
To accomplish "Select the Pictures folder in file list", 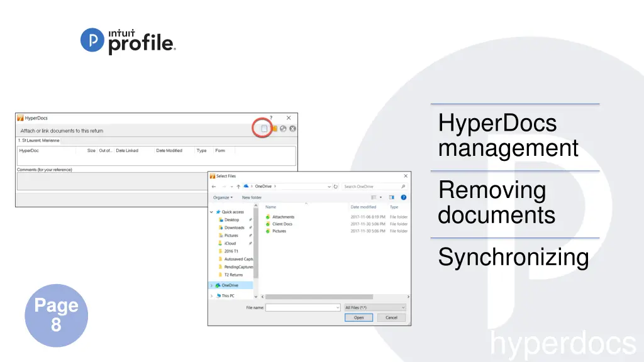I will coord(279,231).
